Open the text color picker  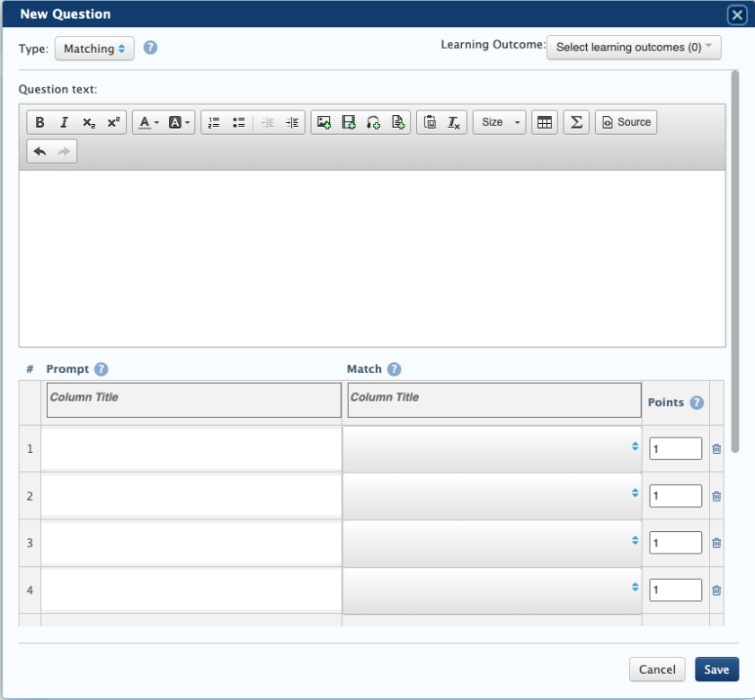[x=148, y=123]
